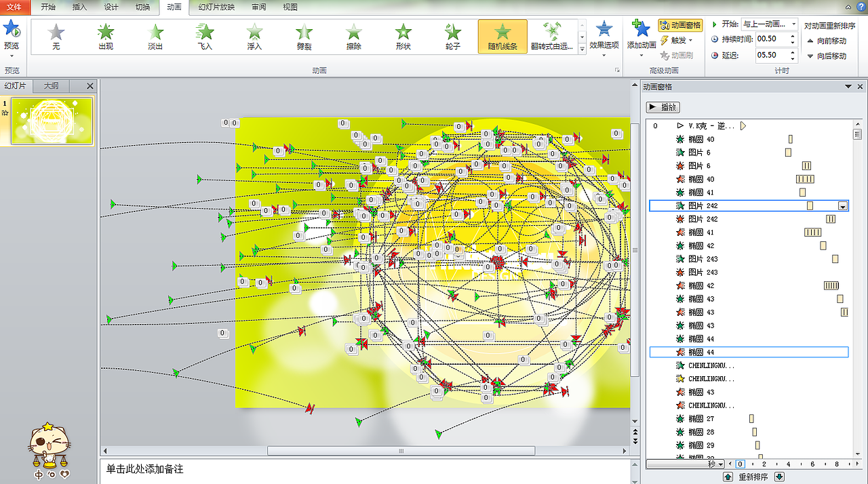Image resolution: width=868 pixels, height=484 pixels.
Task: Select the V.K克 audio row in animation list
Action: point(749,126)
